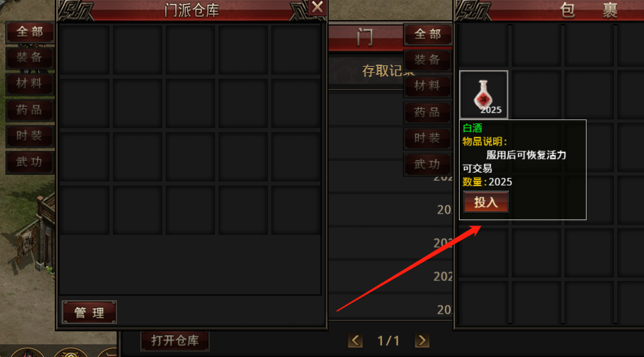Select 材料 filter in warehouse sidebar
Screen dimensions: 644x357
[x=29, y=83]
